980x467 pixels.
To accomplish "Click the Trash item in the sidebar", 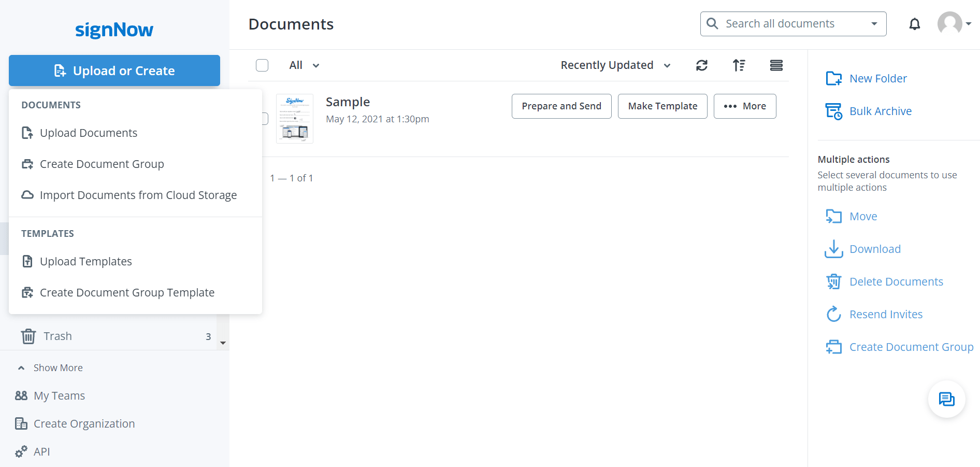I will coord(57,336).
